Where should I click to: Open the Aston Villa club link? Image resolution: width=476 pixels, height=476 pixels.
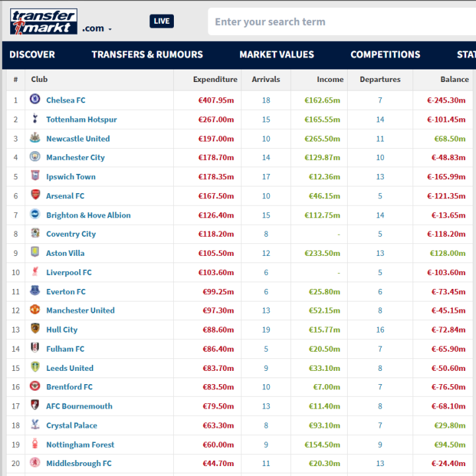point(65,253)
